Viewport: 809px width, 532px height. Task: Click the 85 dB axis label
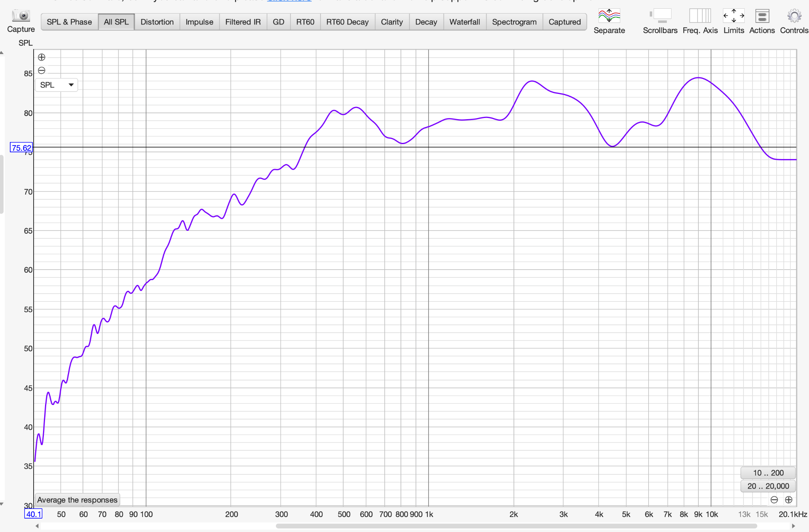coord(28,73)
